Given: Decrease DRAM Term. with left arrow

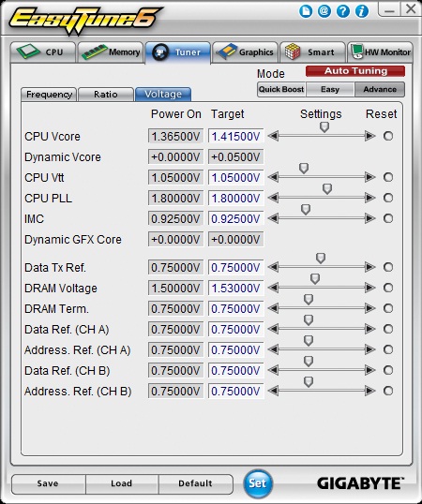Looking at the screenshot, I should pos(273,308).
